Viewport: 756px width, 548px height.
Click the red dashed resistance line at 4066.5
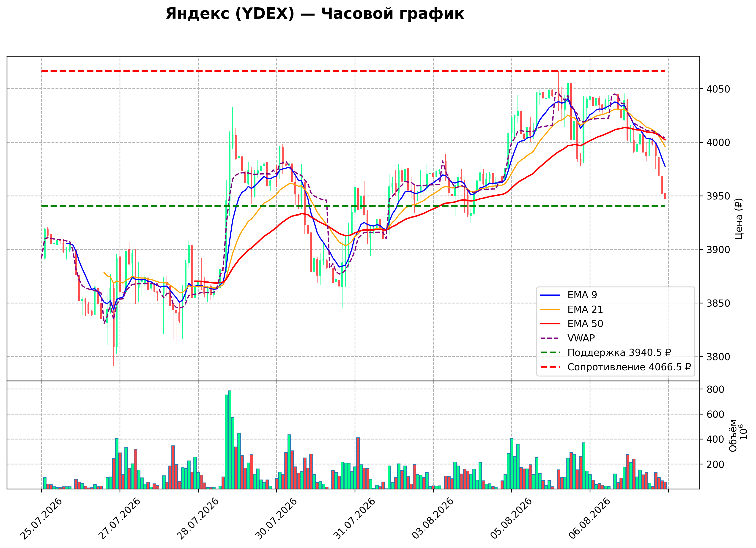coord(353,71)
